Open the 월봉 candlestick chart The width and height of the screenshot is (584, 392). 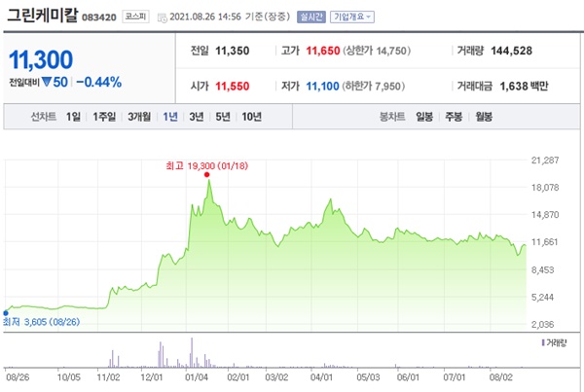pyautogui.click(x=484, y=117)
